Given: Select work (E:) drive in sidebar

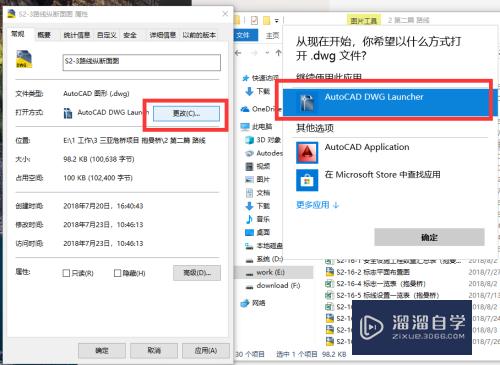Looking at the screenshot, I should click(x=265, y=272).
